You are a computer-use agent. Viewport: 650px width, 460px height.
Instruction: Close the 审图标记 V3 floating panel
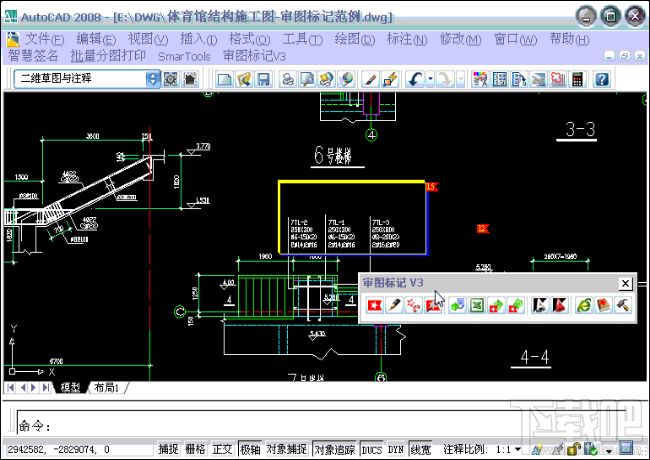[625, 284]
